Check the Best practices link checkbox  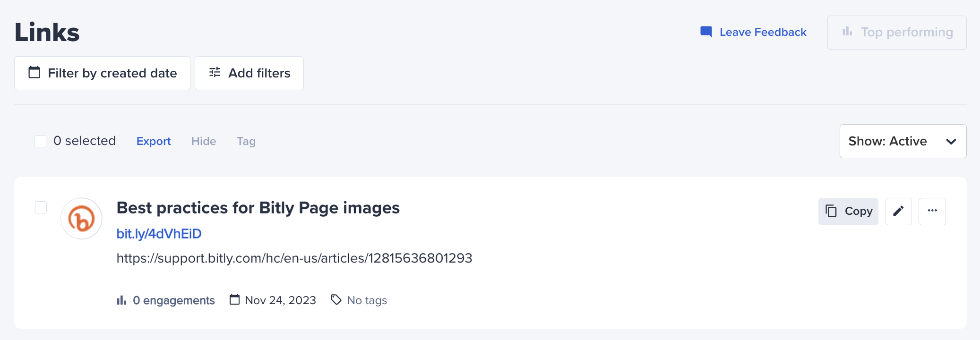pos(41,207)
